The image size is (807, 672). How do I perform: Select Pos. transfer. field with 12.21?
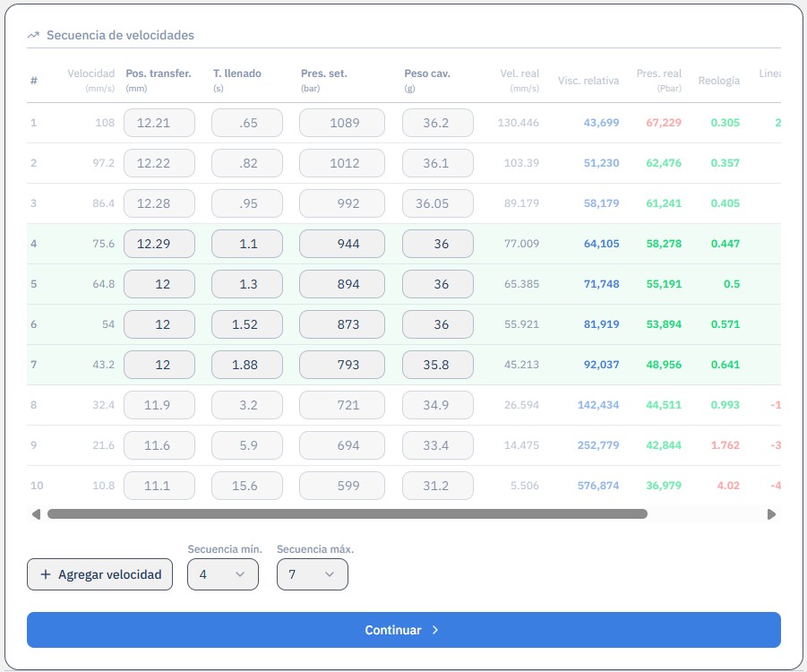click(159, 123)
